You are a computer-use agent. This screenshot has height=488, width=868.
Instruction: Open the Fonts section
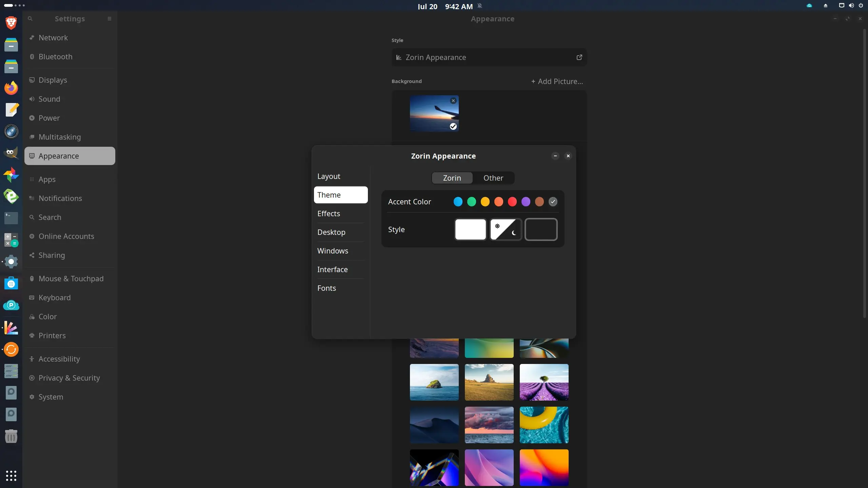341,288
